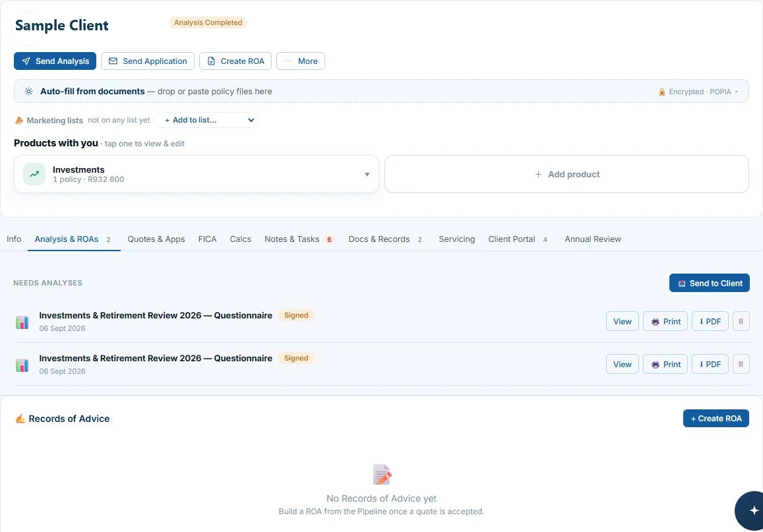View the second Investments & Retirement questionnaire
The height and width of the screenshot is (532, 763).
[x=623, y=365]
